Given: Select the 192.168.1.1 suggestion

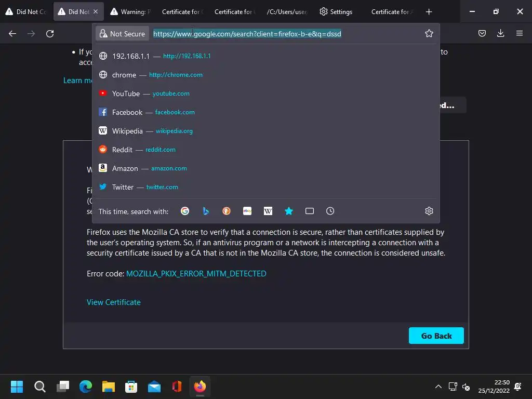Looking at the screenshot, I should (x=265, y=56).
